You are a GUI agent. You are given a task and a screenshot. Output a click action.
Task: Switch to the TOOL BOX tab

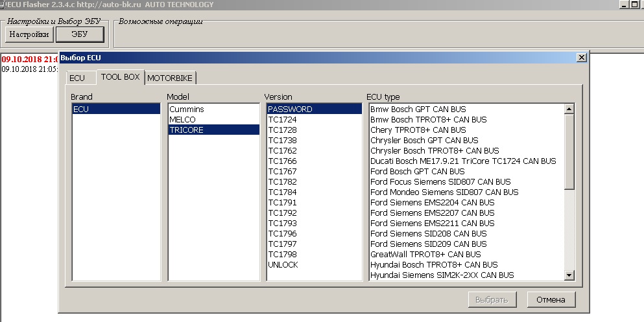point(121,77)
